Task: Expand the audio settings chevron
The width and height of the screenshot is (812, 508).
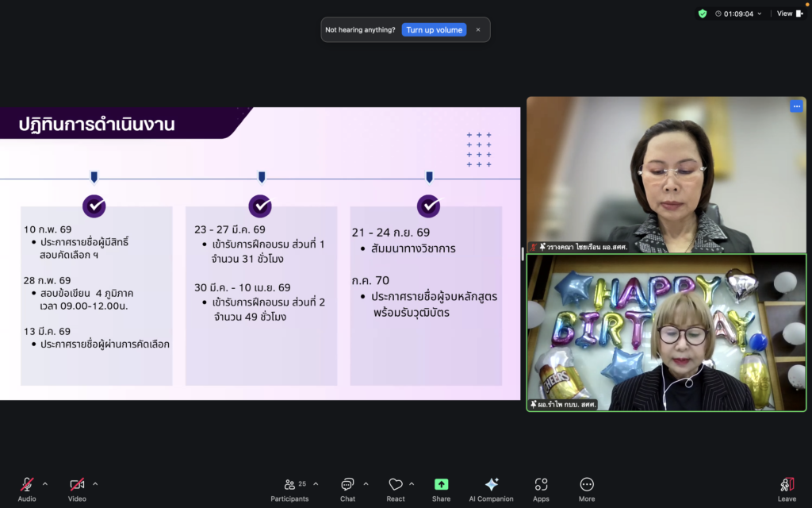Action: pos(45,483)
